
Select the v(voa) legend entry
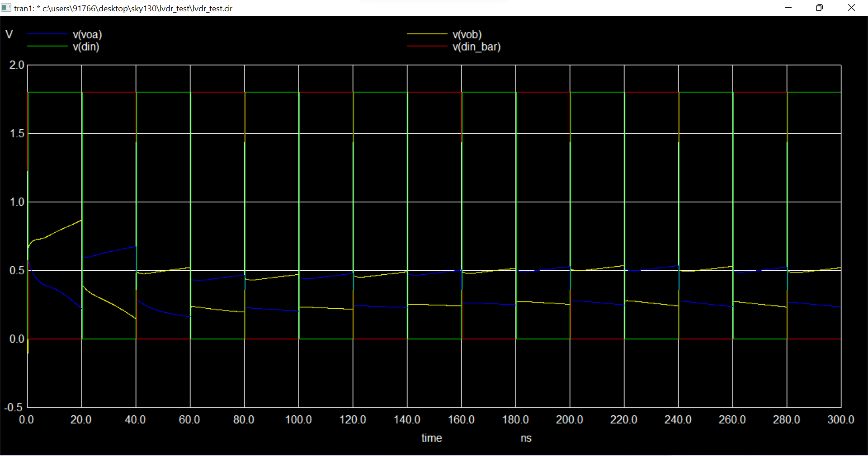[88, 34]
